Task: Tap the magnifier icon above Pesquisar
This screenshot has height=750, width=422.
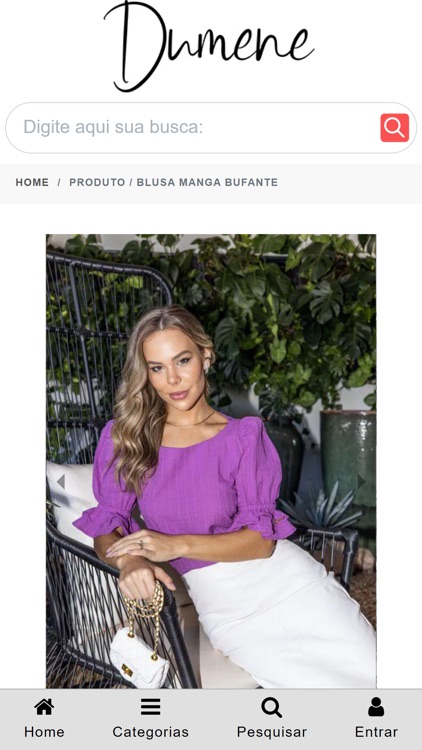Action: tap(271, 707)
